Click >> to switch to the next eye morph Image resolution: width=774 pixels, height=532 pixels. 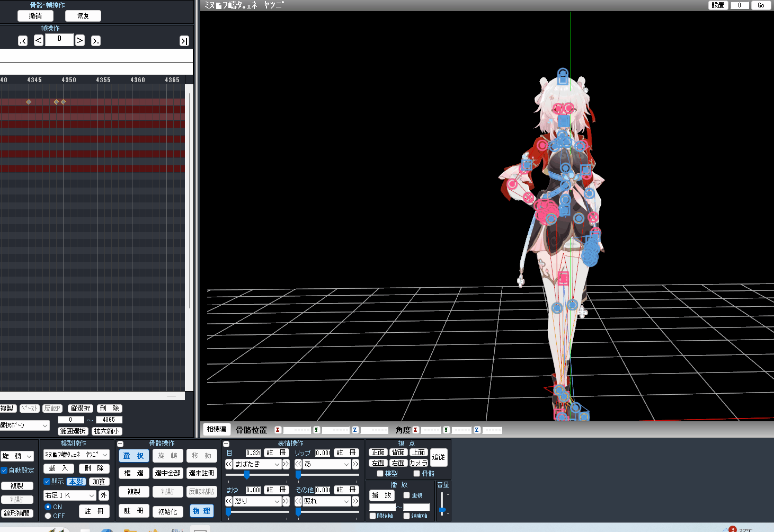285,464
